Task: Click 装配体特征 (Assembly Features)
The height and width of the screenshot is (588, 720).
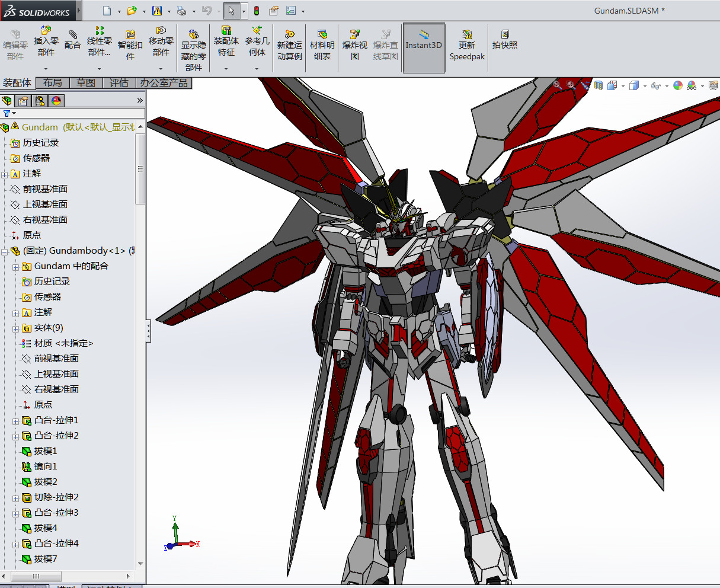Action: (x=226, y=40)
